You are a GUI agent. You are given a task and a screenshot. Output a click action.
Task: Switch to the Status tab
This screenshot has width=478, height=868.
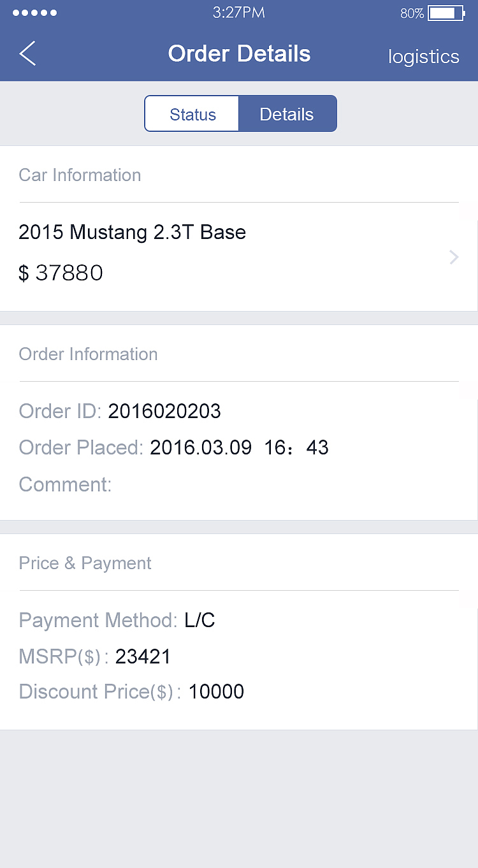192,114
